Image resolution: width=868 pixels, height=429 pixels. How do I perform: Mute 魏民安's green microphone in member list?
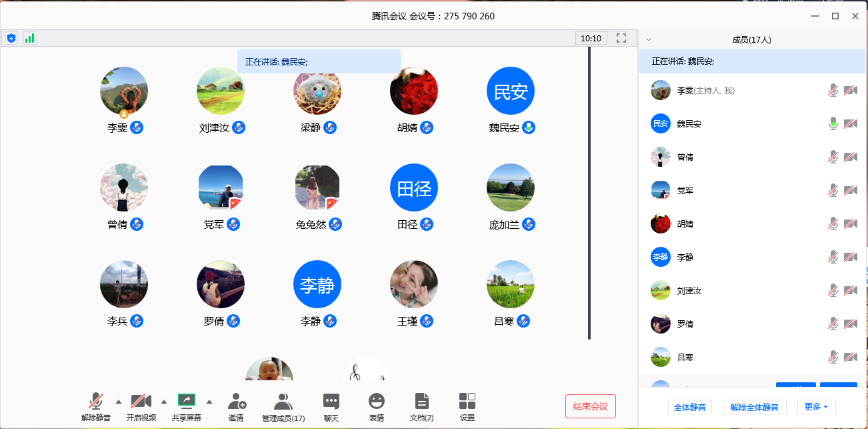(x=833, y=123)
